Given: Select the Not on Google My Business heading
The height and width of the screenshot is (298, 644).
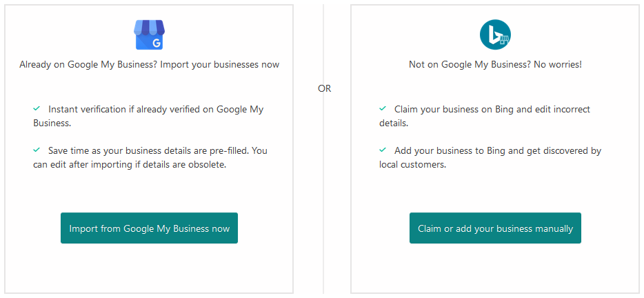Looking at the screenshot, I should point(495,65).
